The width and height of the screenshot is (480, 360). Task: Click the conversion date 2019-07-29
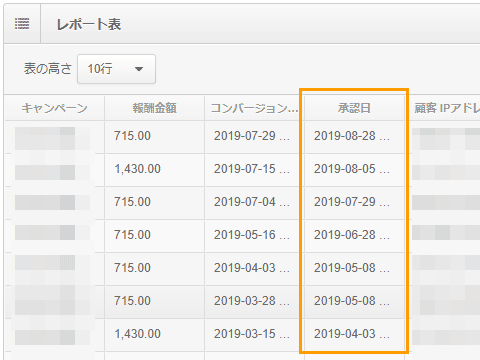click(254, 136)
